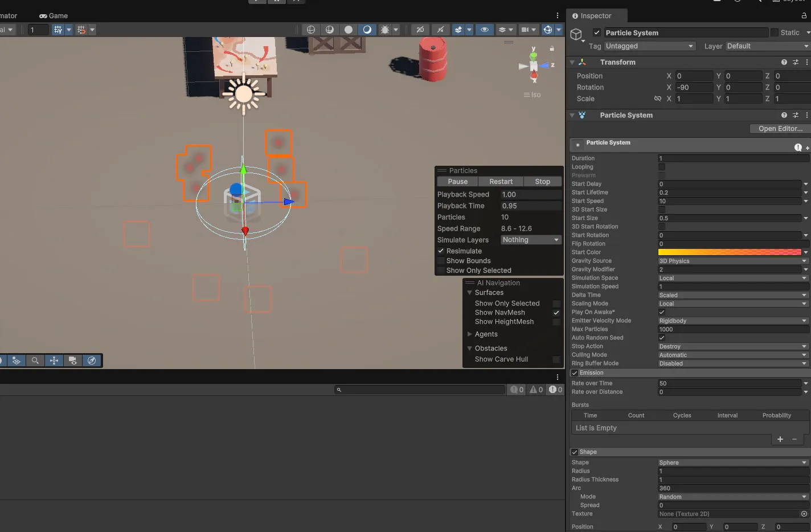811x532 pixels.
Task: Open console panel three-dot options menu
Action: tap(558, 377)
